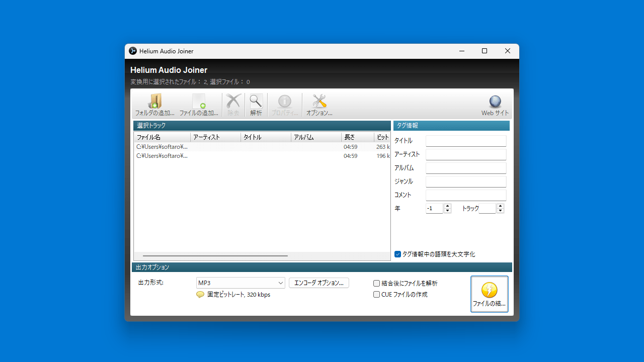Image resolution: width=644 pixels, height=362 pixels.
Task: Click the タイトル tag input field
Action: (466, 141)
